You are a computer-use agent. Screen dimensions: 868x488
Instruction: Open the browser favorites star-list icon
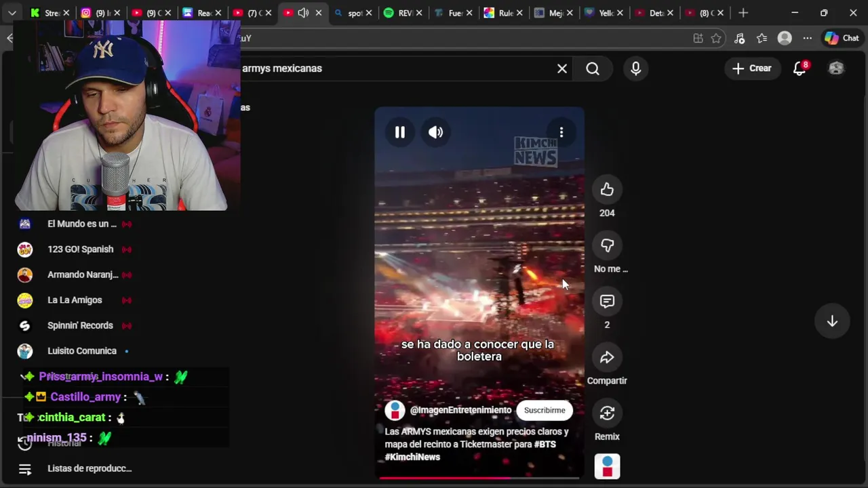click(x=762, y=39)
